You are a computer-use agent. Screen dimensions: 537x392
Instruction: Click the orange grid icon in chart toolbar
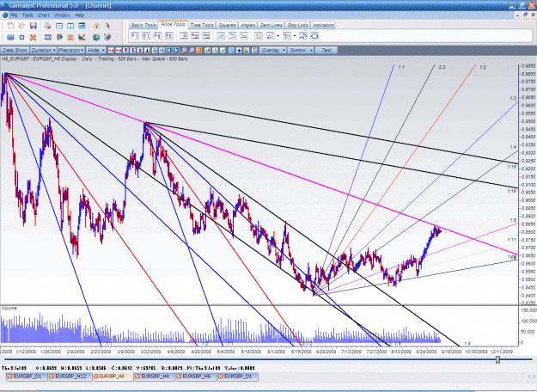(x=198, y=51)
